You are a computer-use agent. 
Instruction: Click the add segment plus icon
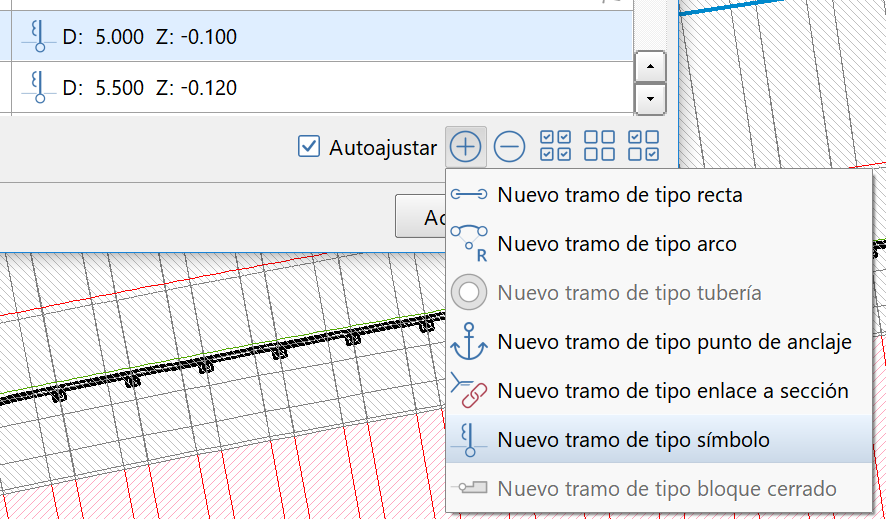click(466, 147)
